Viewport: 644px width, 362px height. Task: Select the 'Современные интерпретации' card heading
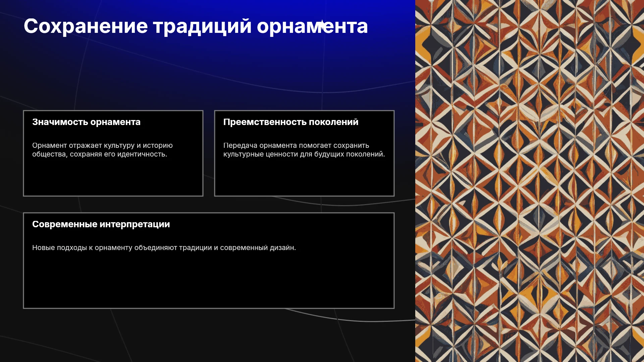101,224
